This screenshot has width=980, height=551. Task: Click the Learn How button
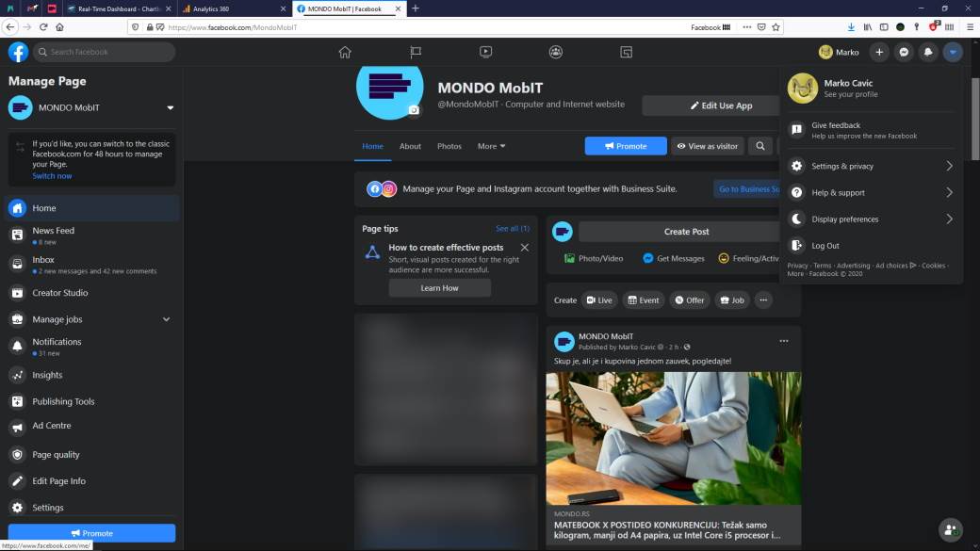[439, 288]
